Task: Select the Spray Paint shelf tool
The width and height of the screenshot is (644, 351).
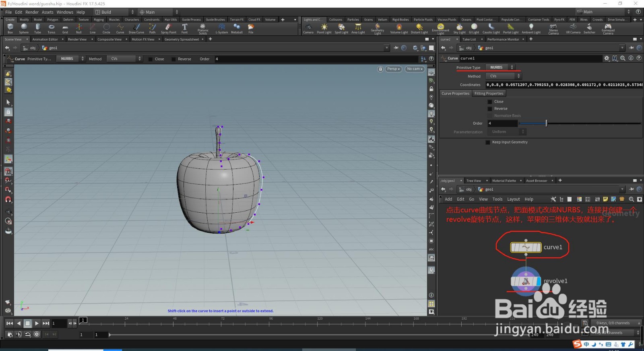Action: pyautogui.click(x=168, y=28)
